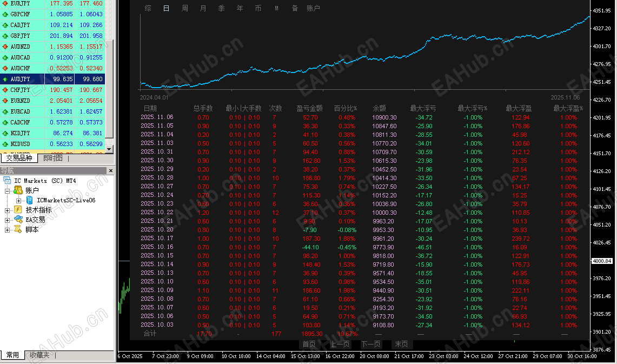Click the green up-arrow icon beside GBPCHF
The image size is (617, 364).
pyautogui.click(x=5, y=14)
